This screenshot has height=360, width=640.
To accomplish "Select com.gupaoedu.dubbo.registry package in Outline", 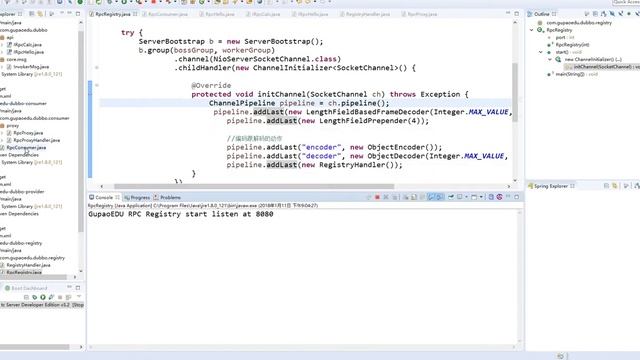I will [x=579, y=22].
